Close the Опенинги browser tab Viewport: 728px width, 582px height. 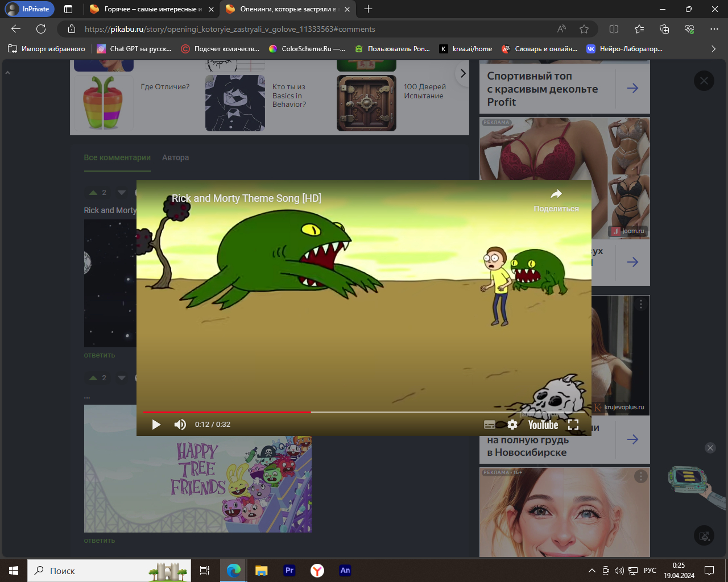(347, 9)
